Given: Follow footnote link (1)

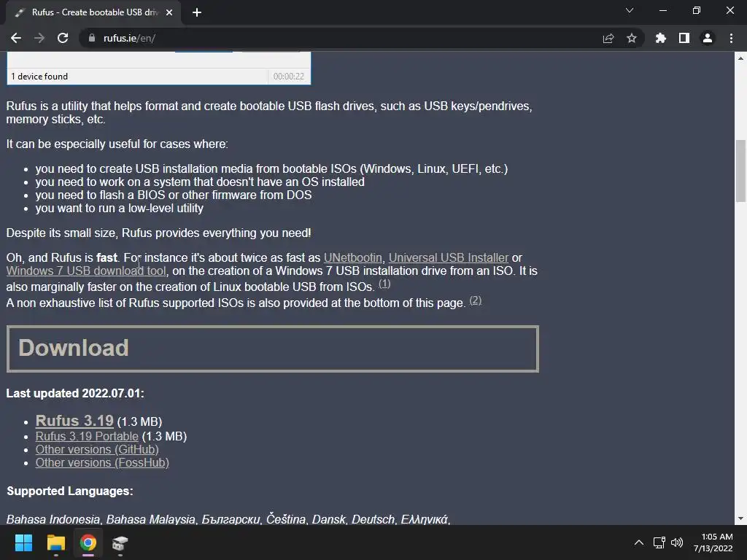Looking at the screenshot, I should (x=384, y=284).
